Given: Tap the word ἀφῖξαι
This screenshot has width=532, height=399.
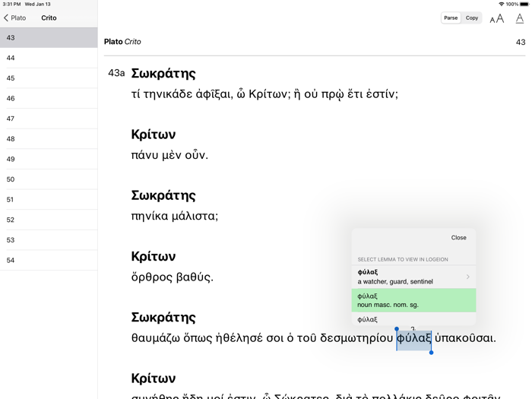Looking at the screenshot, I should (x=214, y=94).
